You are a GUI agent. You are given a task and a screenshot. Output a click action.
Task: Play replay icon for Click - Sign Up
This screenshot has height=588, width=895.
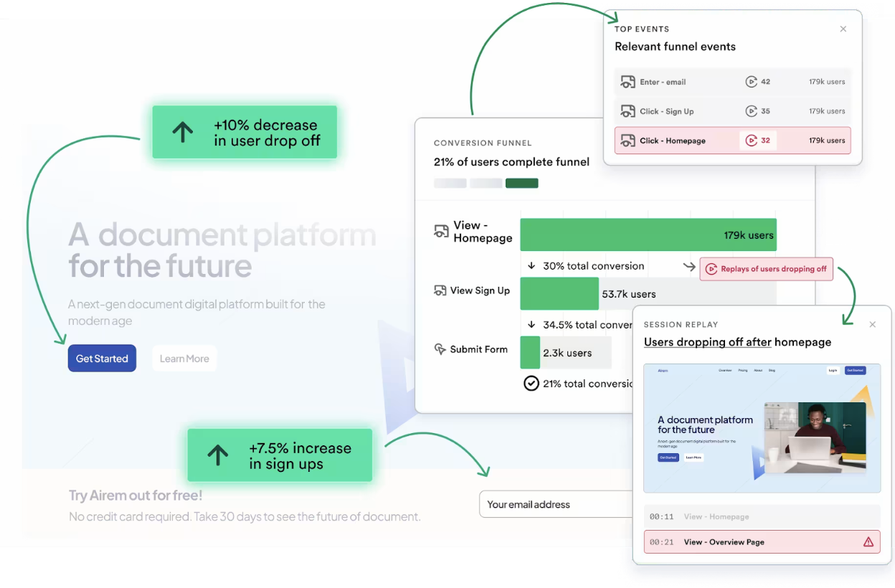tap(751, 111)
